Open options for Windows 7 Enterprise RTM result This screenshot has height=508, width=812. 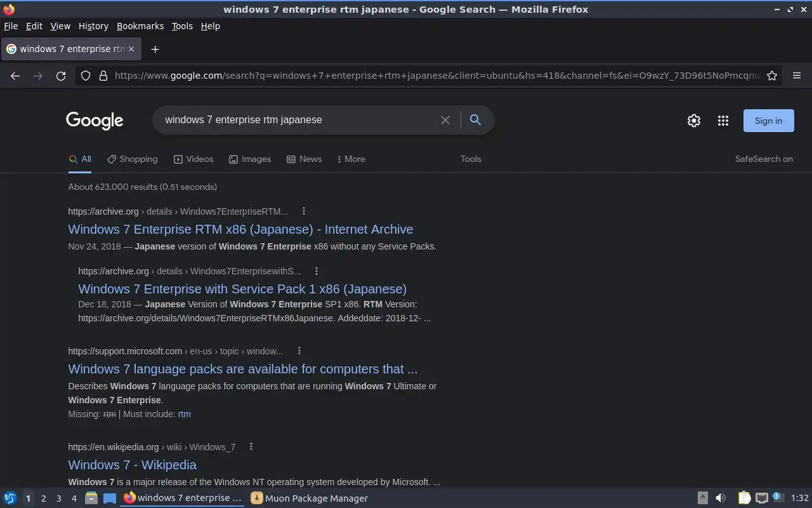[x=304, y=211]
